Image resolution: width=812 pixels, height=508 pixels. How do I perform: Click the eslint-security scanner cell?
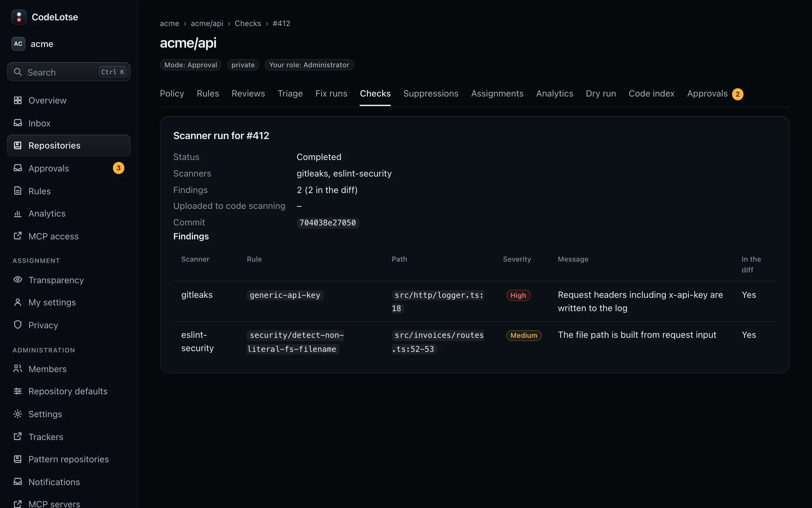(x=198, y=342)
